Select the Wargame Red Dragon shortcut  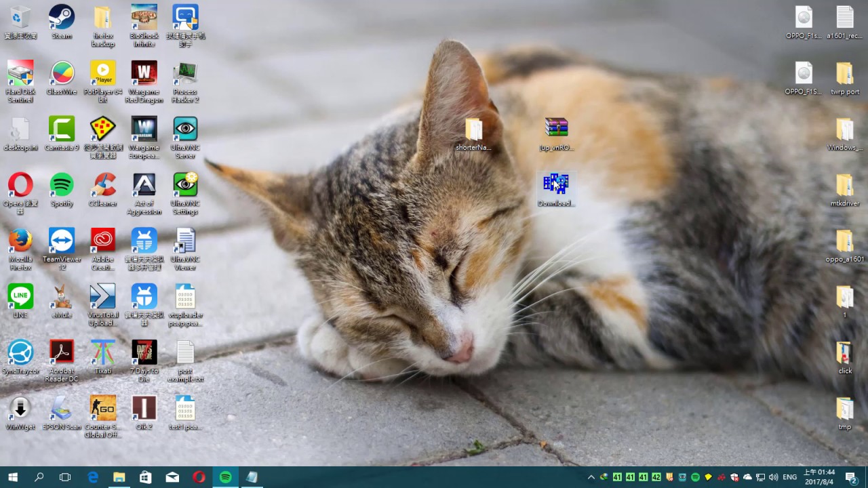tap(144, 82)
